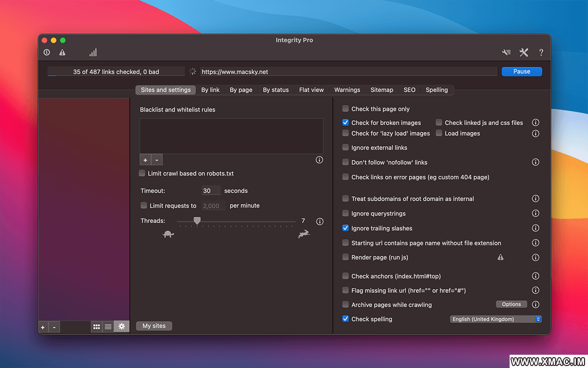The width and height of the screenshot is (588, 368).
Task: Click the requests per minute field
Action: pyautogui.click(x=214, y=206)
